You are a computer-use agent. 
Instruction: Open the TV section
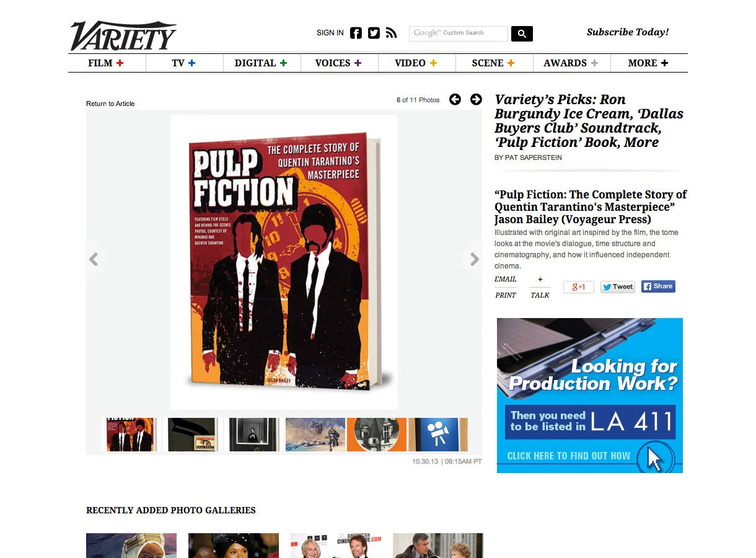[x=178, y=63]
